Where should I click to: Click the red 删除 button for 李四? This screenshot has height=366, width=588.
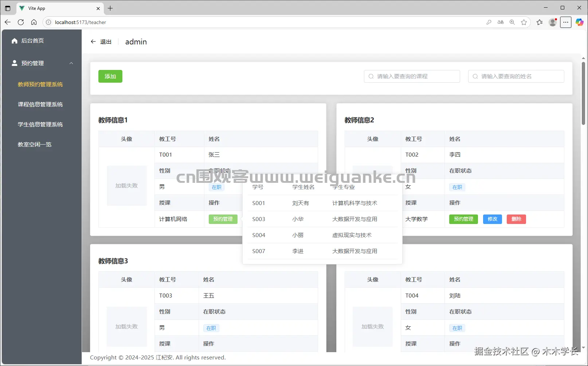tap(516, 219)
